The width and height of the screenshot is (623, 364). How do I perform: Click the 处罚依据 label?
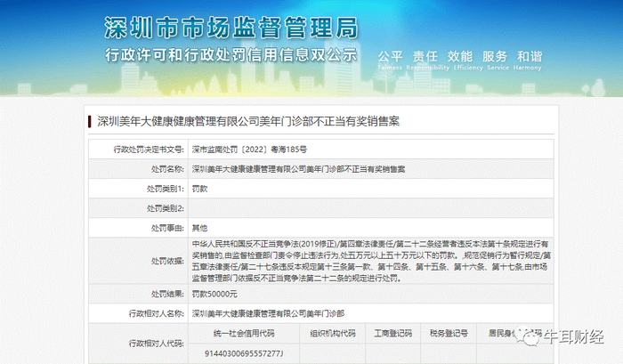pyautogui.click(x=167, y=261)
